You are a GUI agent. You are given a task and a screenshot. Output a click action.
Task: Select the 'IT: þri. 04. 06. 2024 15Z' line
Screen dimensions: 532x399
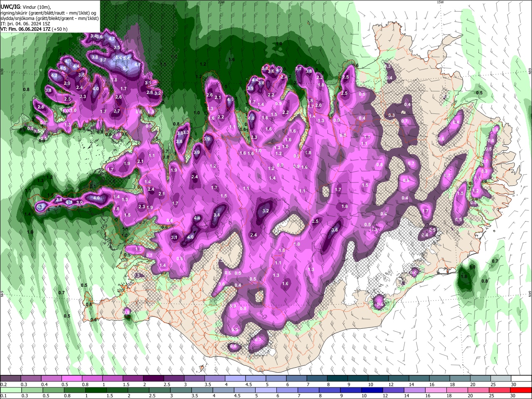tap(25, 24)
